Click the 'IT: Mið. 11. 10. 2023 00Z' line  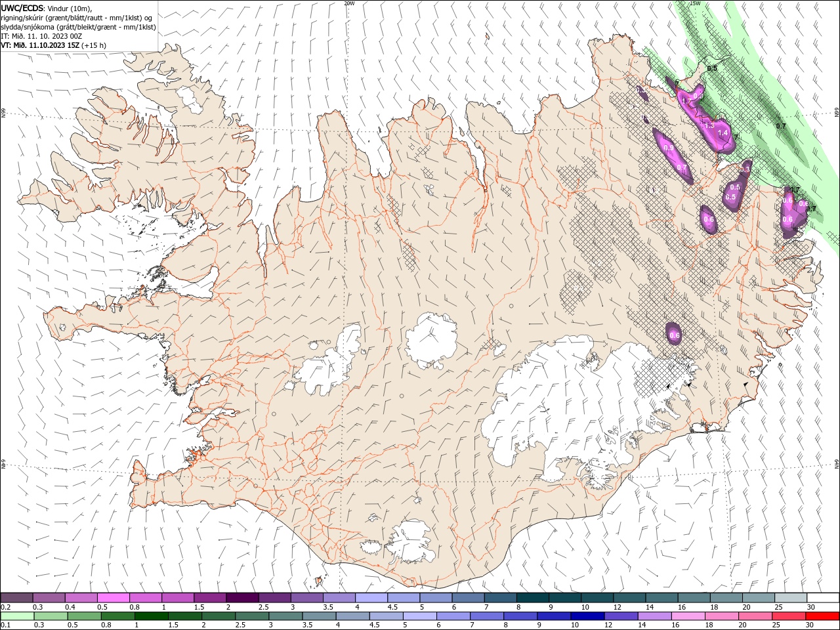tap(41, 36)
